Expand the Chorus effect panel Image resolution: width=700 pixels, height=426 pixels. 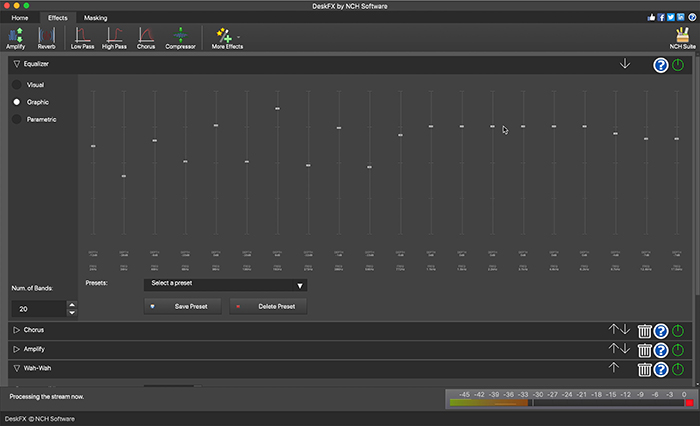point(17,330)
